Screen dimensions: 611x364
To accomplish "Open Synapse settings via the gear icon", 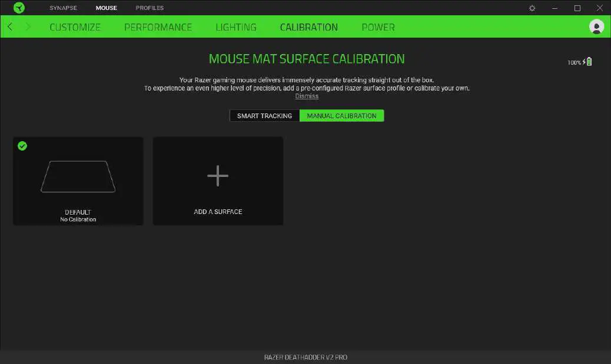I will pyautogui.click(x=532, y=8).
